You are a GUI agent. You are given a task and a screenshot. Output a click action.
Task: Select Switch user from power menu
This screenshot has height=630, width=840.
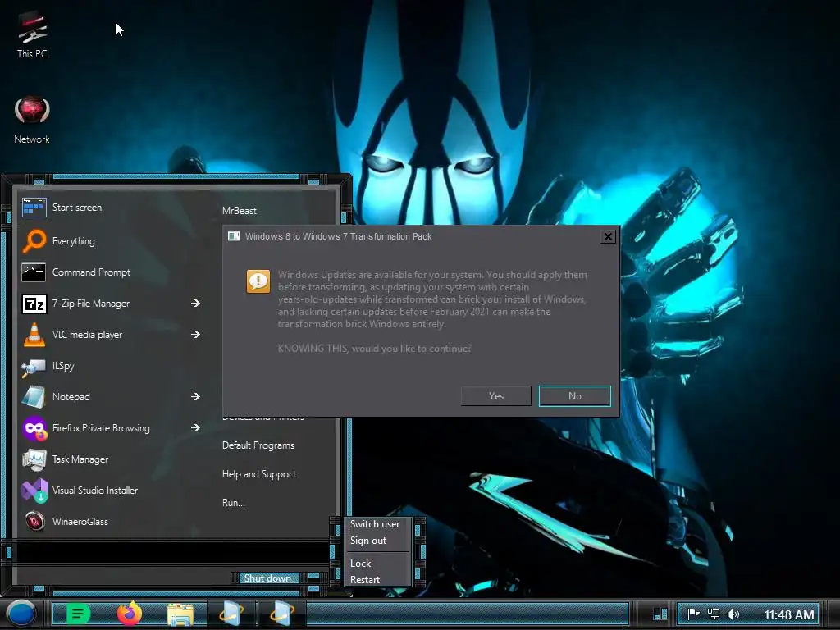375,524
